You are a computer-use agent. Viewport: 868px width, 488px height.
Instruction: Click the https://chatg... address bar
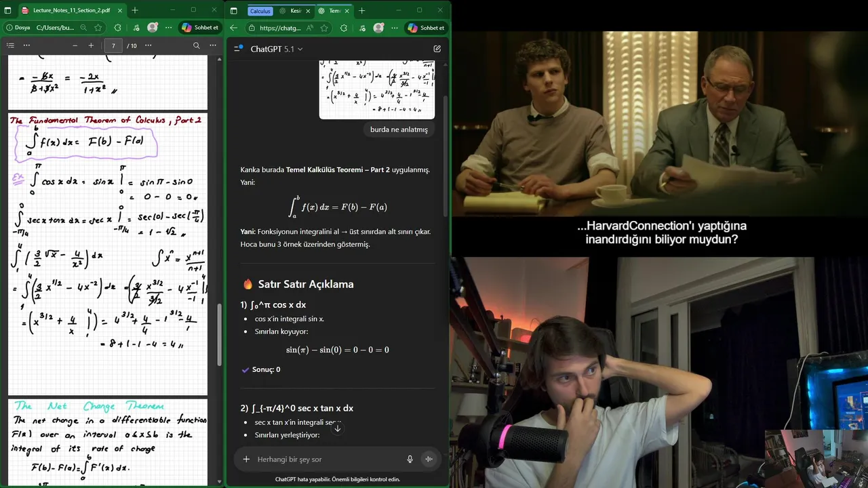(279, 28)
